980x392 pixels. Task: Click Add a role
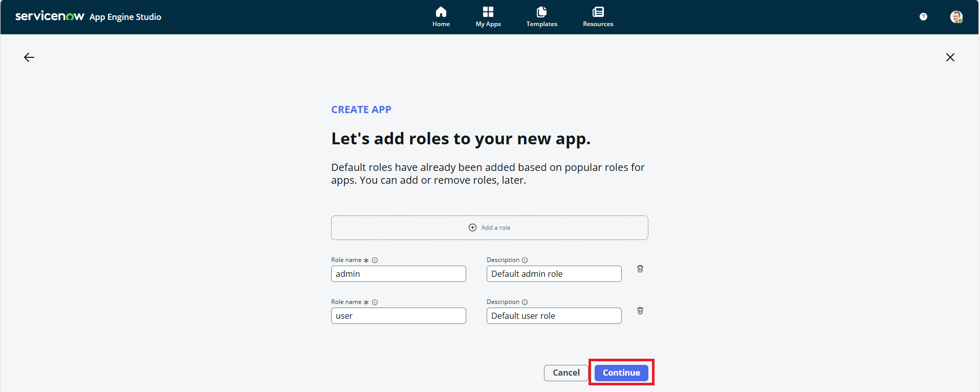point(489,228)
